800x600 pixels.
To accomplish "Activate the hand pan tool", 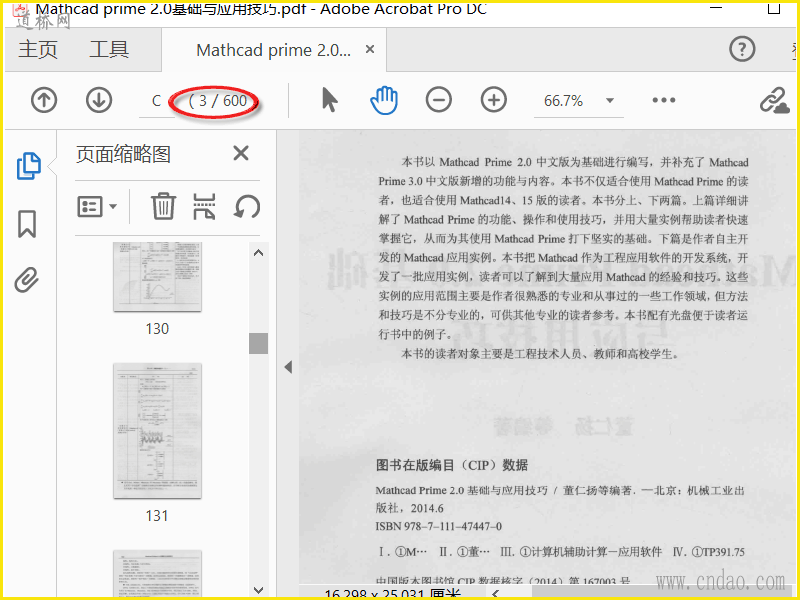I will (x=384, y=100).
